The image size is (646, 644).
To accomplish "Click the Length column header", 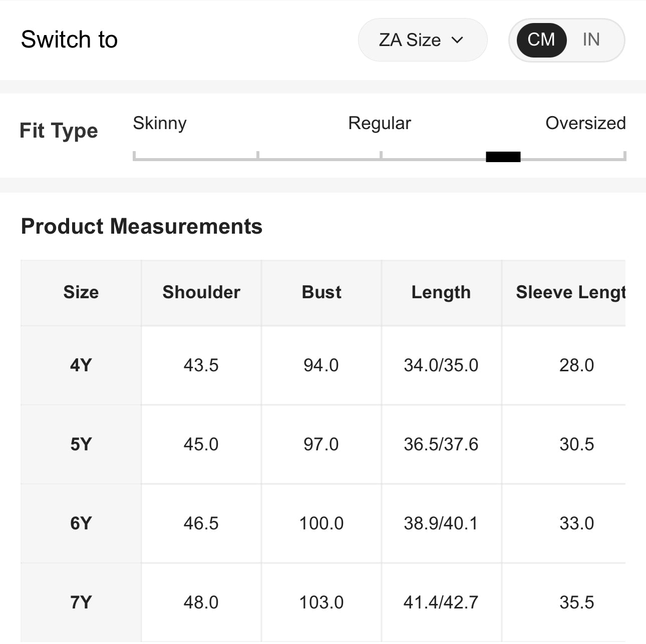I will [441, 292].
